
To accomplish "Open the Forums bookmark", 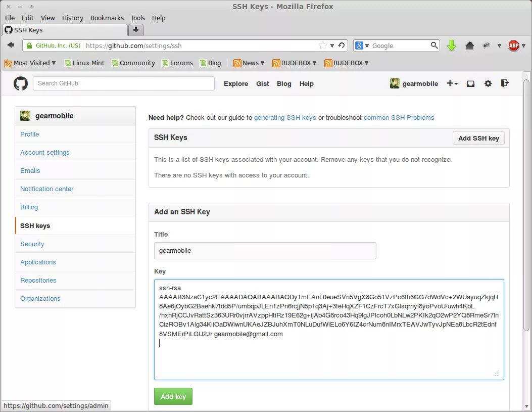I will [177, 63].
